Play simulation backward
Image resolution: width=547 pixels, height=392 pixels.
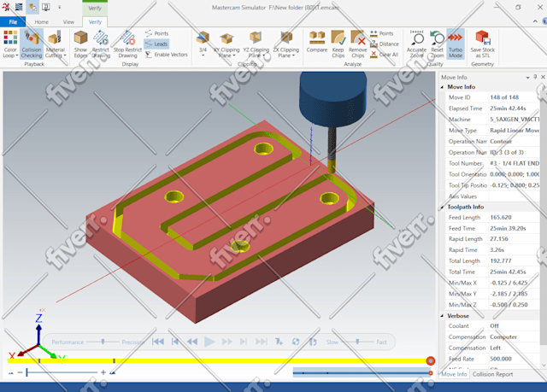click(192, 342)
